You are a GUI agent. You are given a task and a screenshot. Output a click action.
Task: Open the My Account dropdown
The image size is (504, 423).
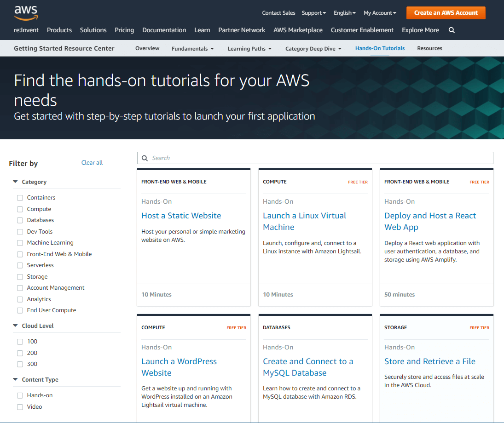point(380,13)
